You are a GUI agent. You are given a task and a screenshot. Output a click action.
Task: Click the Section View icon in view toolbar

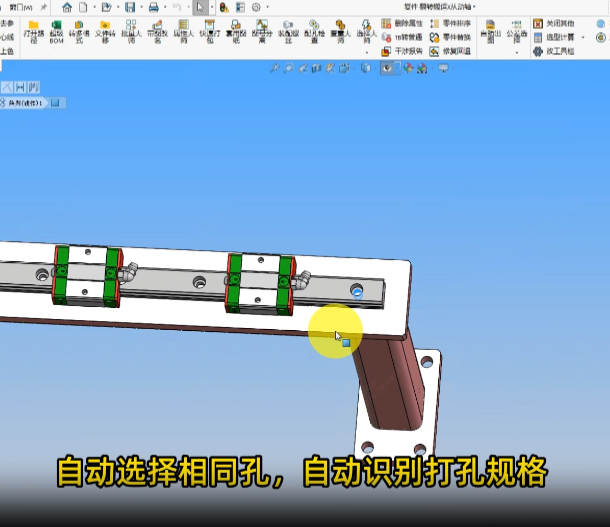point(316,68)
